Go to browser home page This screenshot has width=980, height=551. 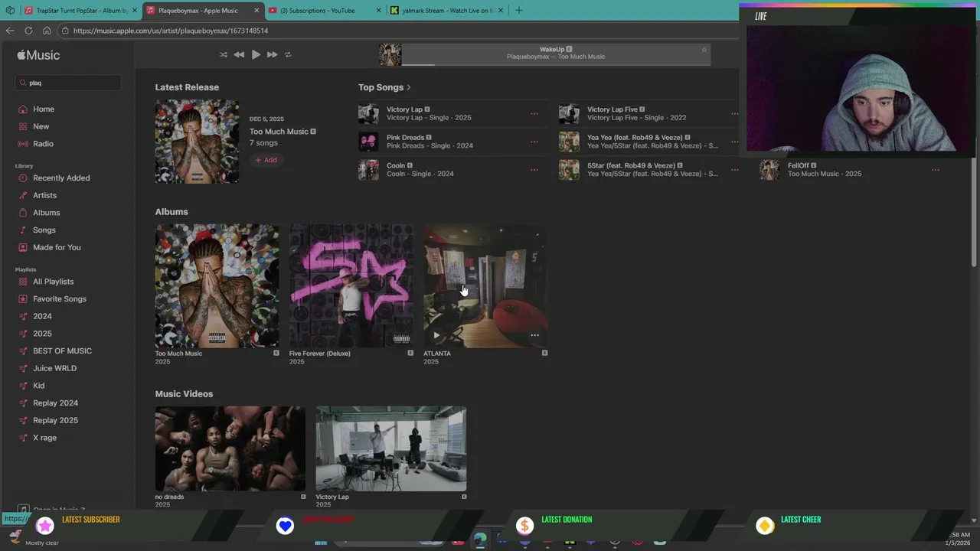[47, 31]
